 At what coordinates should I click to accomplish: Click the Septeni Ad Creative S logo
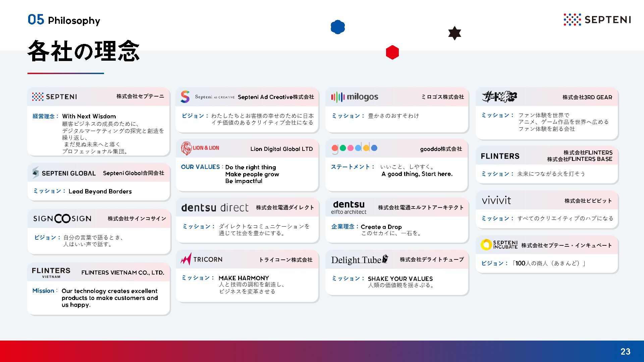coord(185,97)
